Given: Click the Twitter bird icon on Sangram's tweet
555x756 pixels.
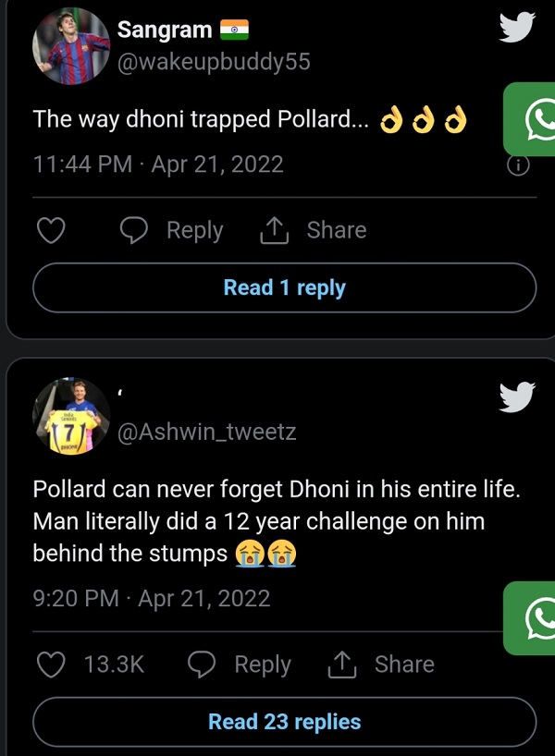Looking at the screenshot, I should coord(516,28).
